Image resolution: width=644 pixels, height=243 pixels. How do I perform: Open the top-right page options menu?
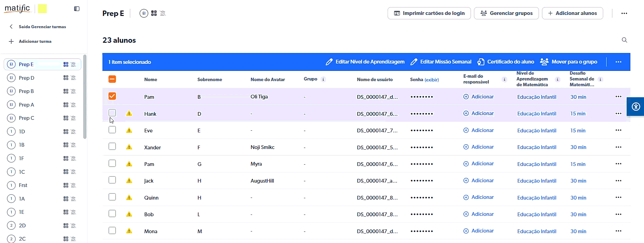click(x=624, y=13)
